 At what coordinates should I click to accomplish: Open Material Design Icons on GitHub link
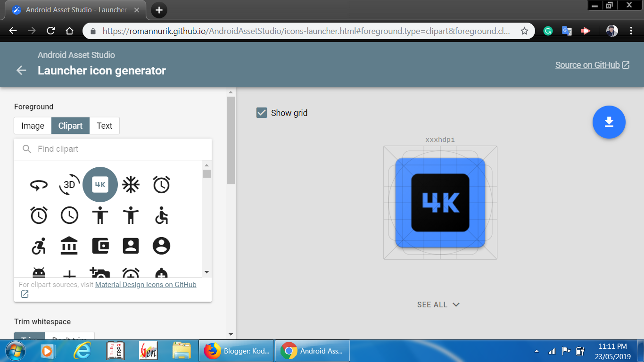(145, 284)
